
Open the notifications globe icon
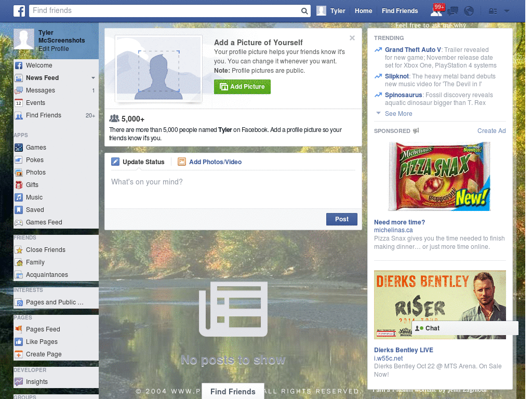coord(469,11)
